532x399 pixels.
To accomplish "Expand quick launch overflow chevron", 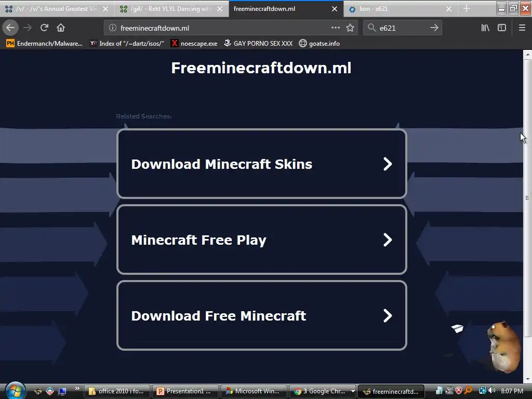I will (x=77, y=389).
